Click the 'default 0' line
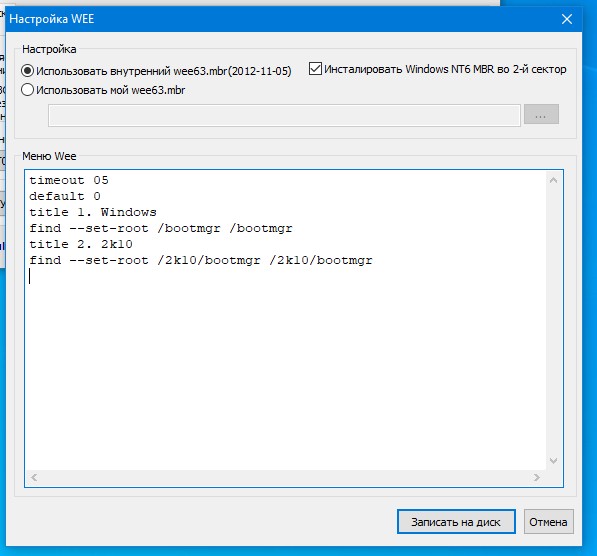The height and width of the screenshot is (556, 597). coord(65,196)
